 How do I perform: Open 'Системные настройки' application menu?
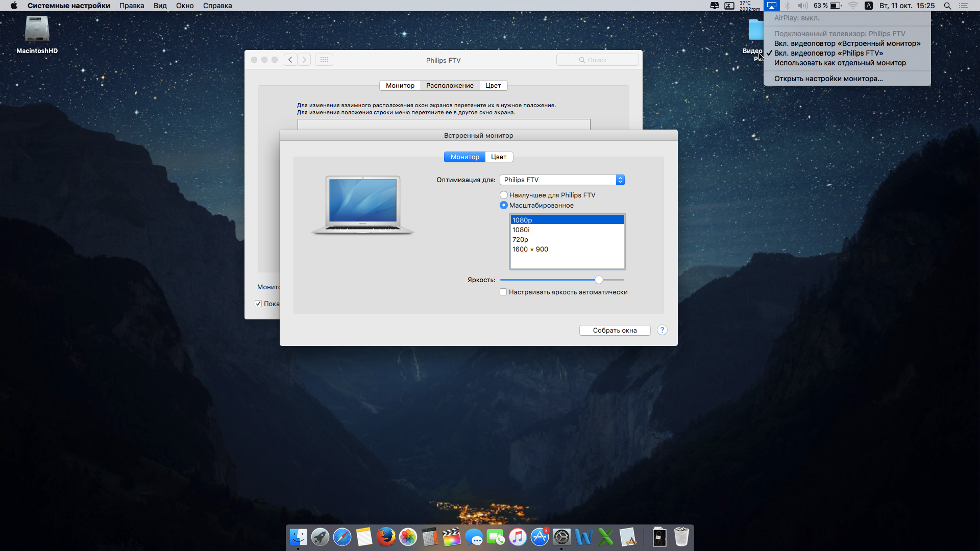coord(69,6)
